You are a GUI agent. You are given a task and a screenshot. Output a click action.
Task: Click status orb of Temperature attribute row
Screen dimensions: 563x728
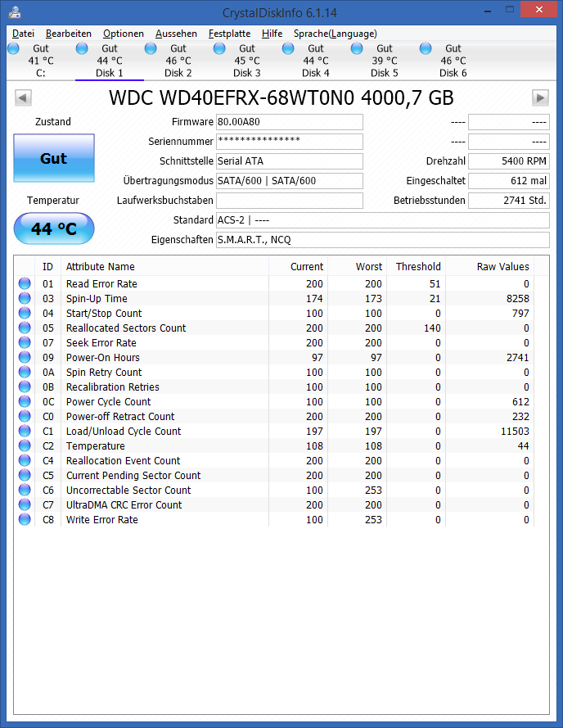[x=25, y=445]
